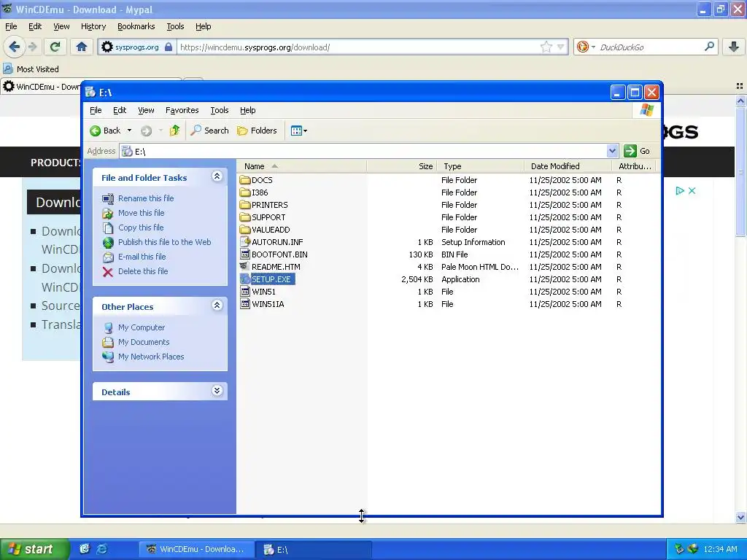Image resolution: width=747 pixels, height=560 pixels.
Task: Open My Computer from Other Places
Action: click(142, 327)
